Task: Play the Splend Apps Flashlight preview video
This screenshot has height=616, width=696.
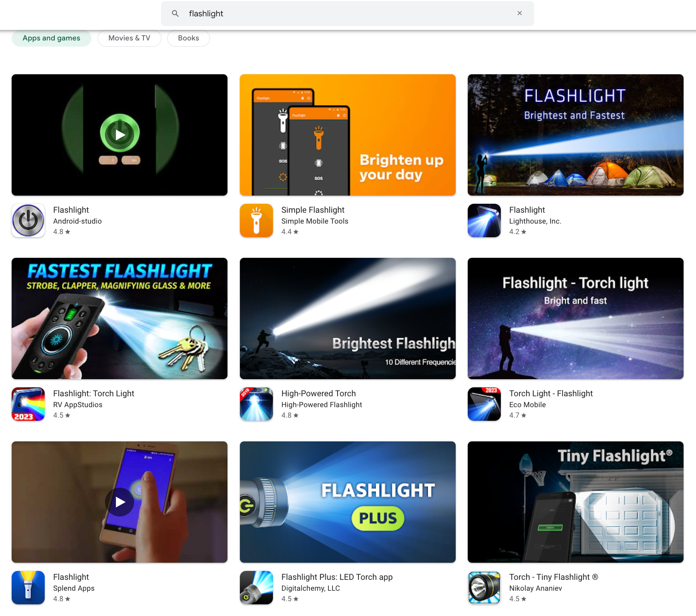Action: coord(120,502)
